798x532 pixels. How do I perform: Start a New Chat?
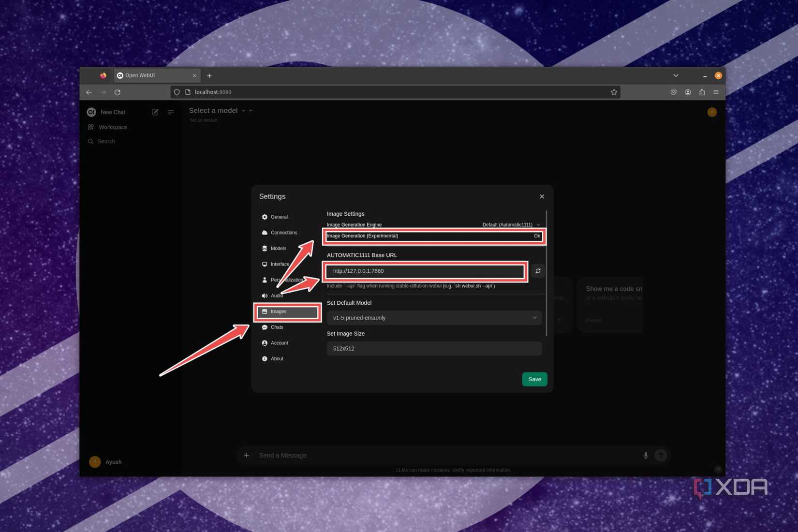[113, 112]
